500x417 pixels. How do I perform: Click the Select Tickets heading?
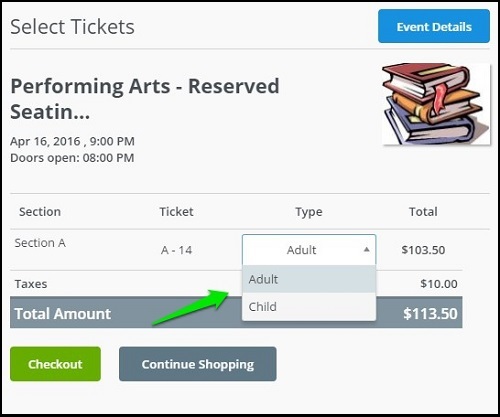pyautogui.click(x=72, y=27)
